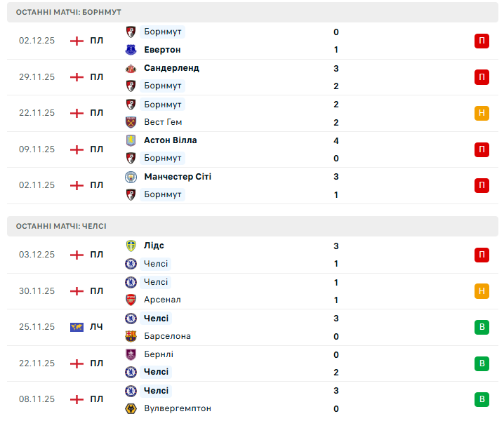Click the Champions League flag icon on 25.11.25

[77, 327]
